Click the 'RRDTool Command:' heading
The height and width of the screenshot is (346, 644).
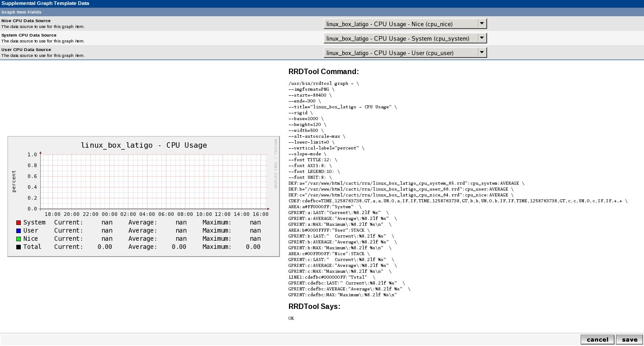click(x=323, y=72)
